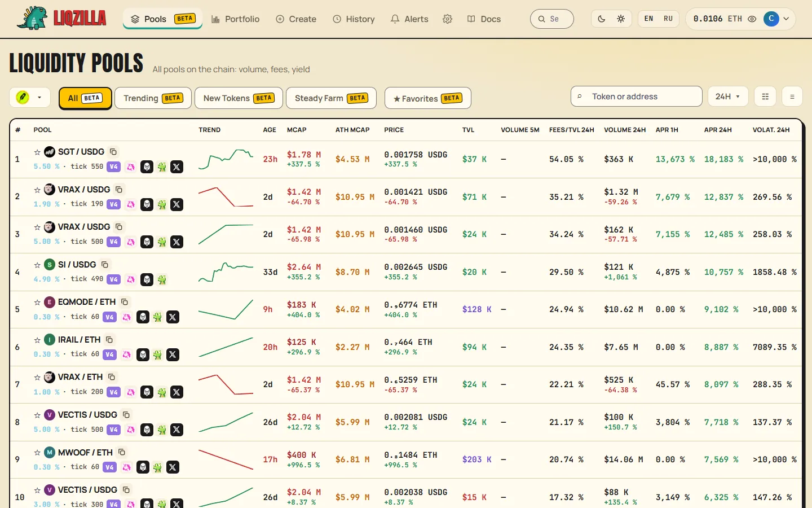Select the Steady Farm filter
Screen dimensions: 812x508
(331, 98)
